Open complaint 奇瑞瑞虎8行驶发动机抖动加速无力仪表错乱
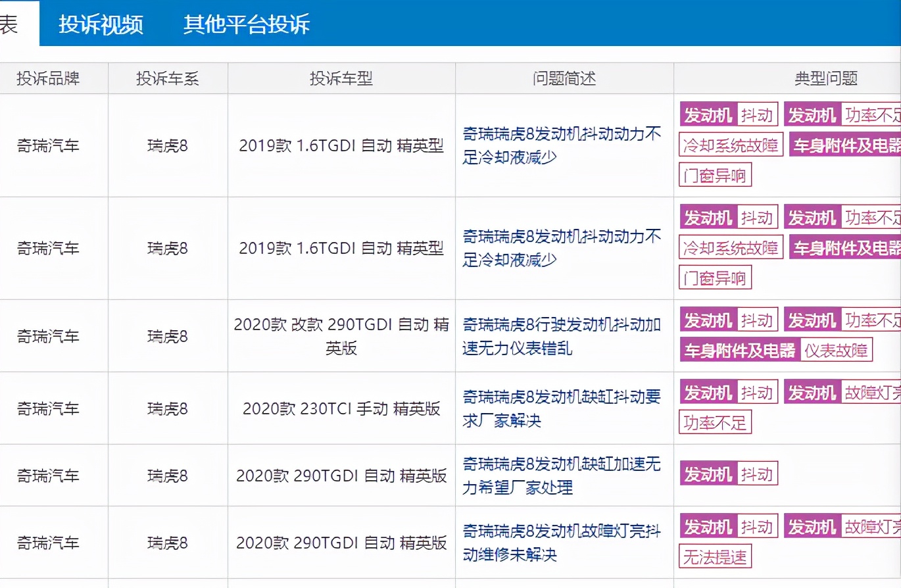This screenshot has width=901, height=588. [563, 335]
